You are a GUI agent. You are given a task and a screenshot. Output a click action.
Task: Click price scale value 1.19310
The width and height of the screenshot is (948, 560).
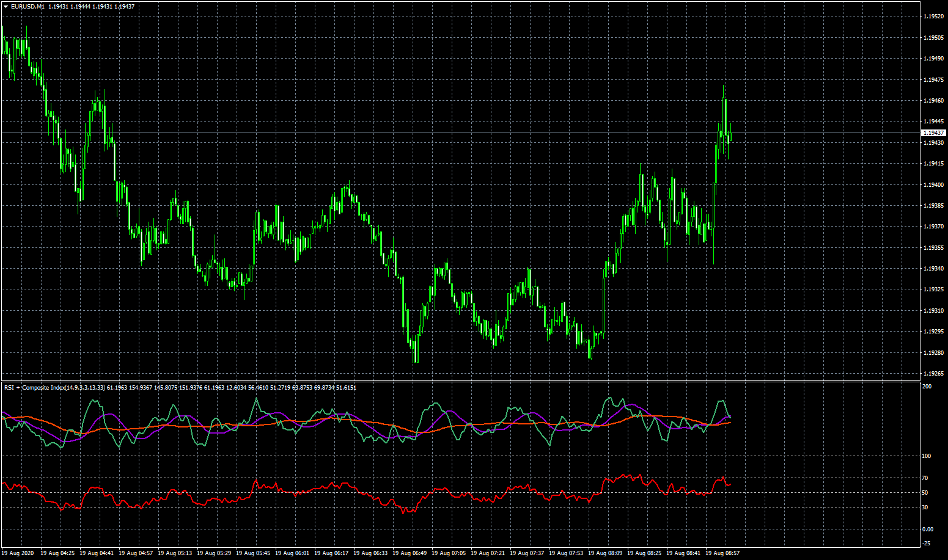pos(933,311)
